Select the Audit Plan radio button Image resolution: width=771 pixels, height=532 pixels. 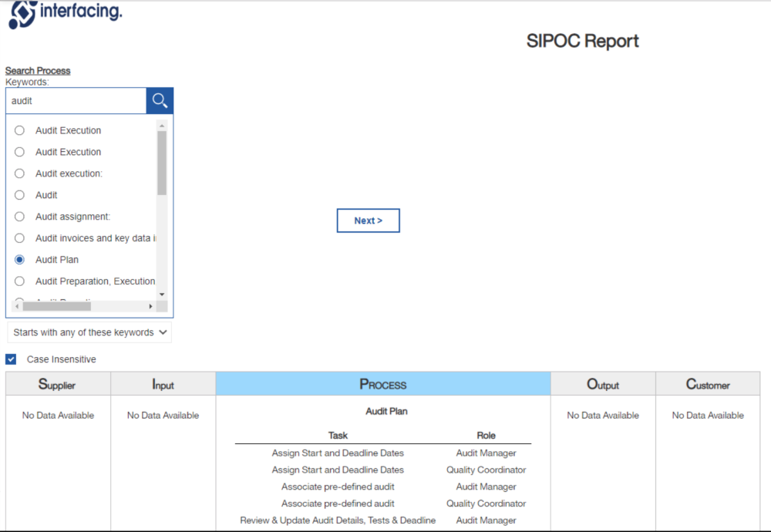19,260
